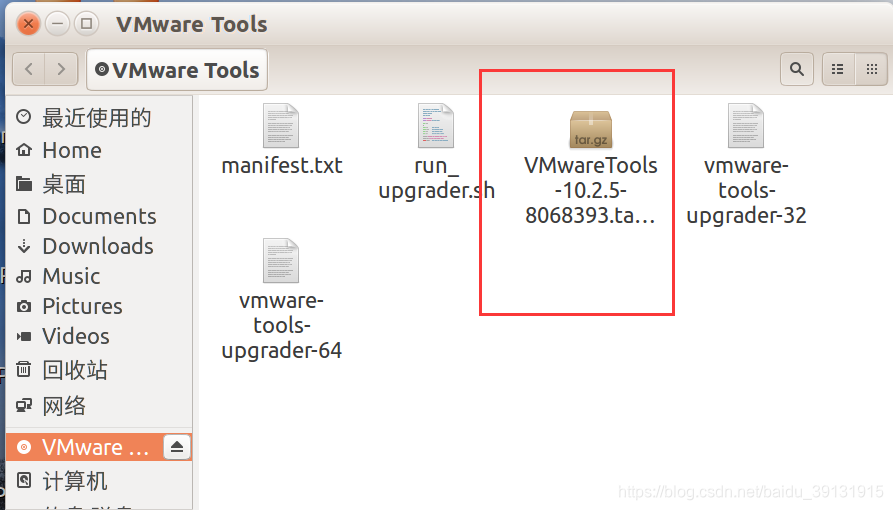Click the VMware Tools path bar button
Viewport: 893px width, 510px height.
[177, 70]
